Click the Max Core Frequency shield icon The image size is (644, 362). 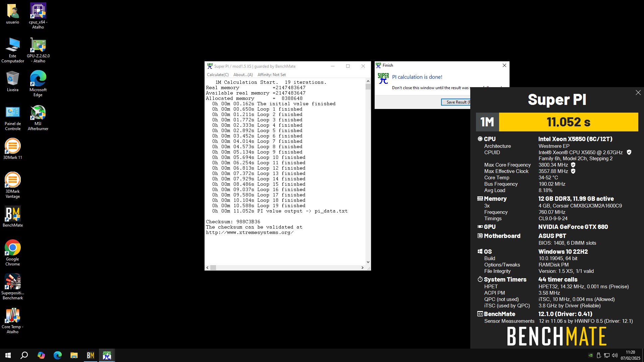(x=573, y=165)
